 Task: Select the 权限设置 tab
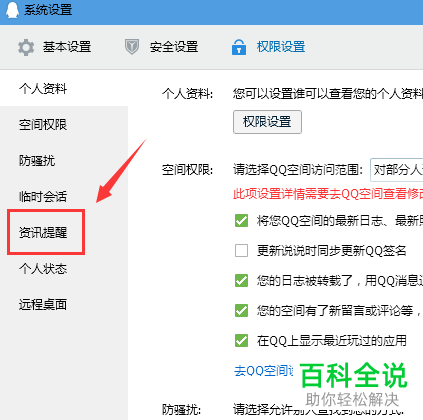coord(281,47)
